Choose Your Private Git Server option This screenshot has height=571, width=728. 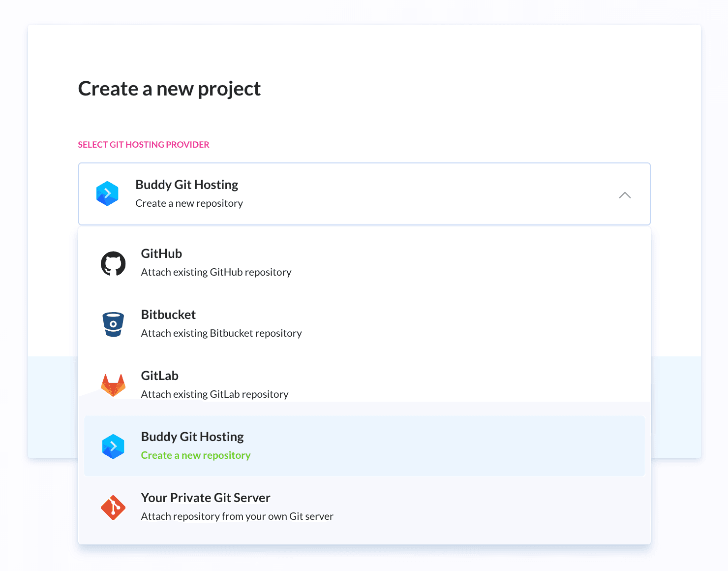206,498
